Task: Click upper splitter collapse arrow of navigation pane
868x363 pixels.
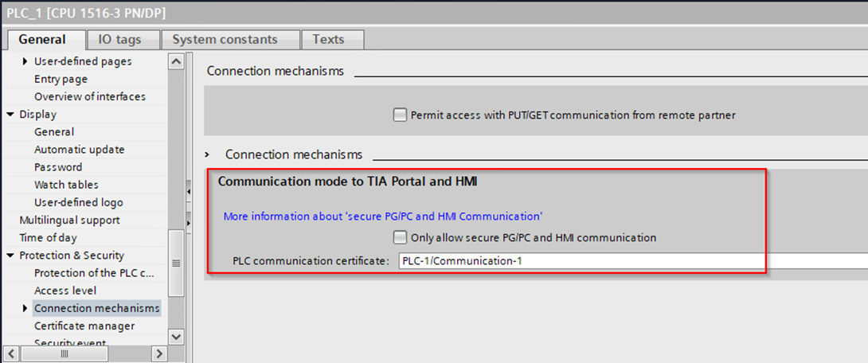Action: coord(189,192)
